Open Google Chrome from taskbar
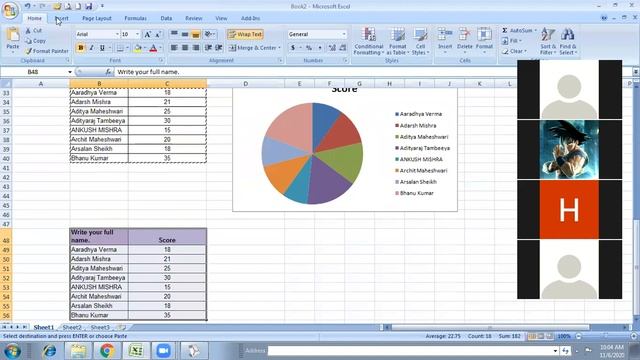The height and width of the screenshot is (360, 640). click(107, 351)
